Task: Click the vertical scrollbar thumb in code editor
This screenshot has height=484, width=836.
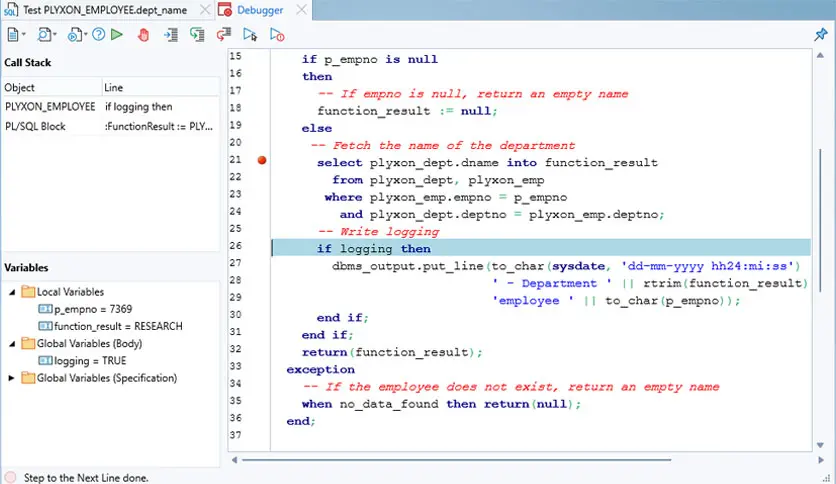Action: click(820, 220)
